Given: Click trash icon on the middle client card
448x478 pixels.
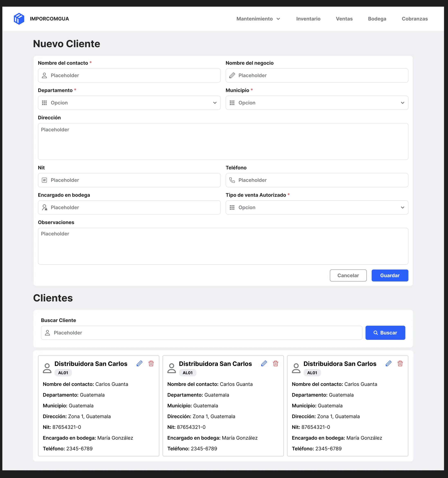Looking at the screenshot, I should coord(275,363).
